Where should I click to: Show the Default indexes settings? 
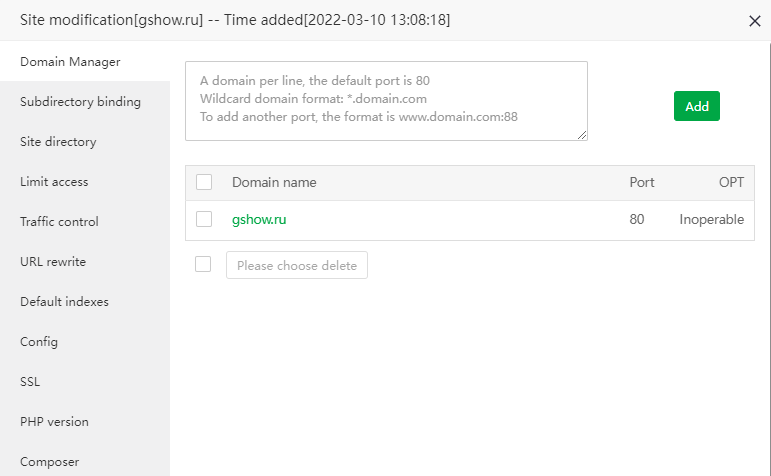[64, 302]
